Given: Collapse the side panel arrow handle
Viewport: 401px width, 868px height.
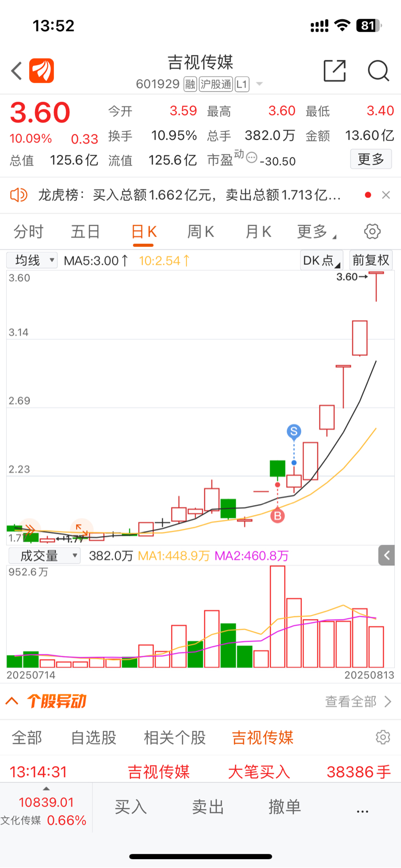Looking at the screenshot, I should click(386, 555).
